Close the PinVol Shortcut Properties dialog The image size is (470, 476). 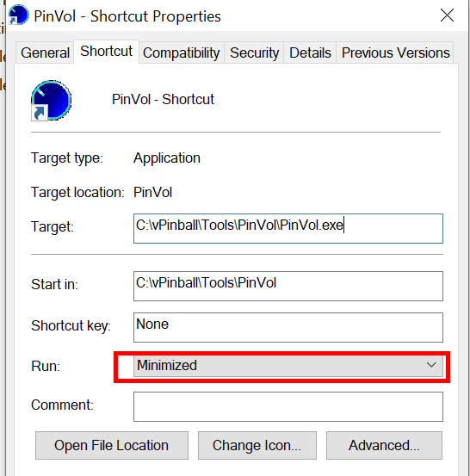(447, 15)
